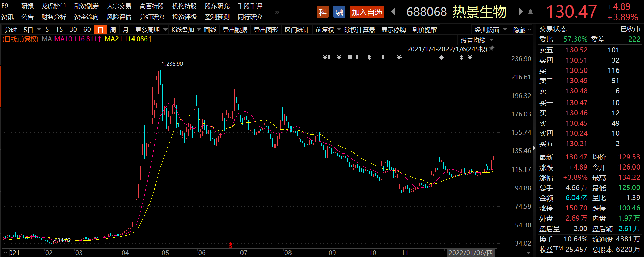Toggle 显示停牌 suspension display
644x257 pixels.
click(393, 30)
